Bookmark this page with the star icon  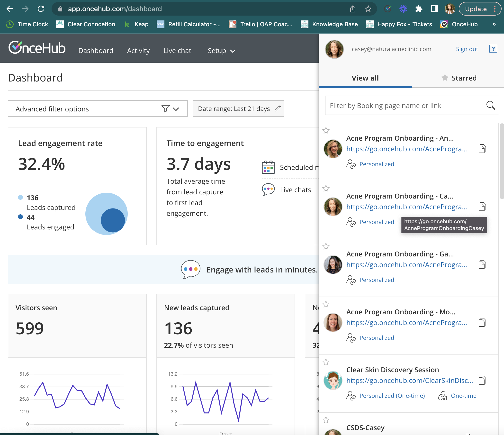[368, 9]
